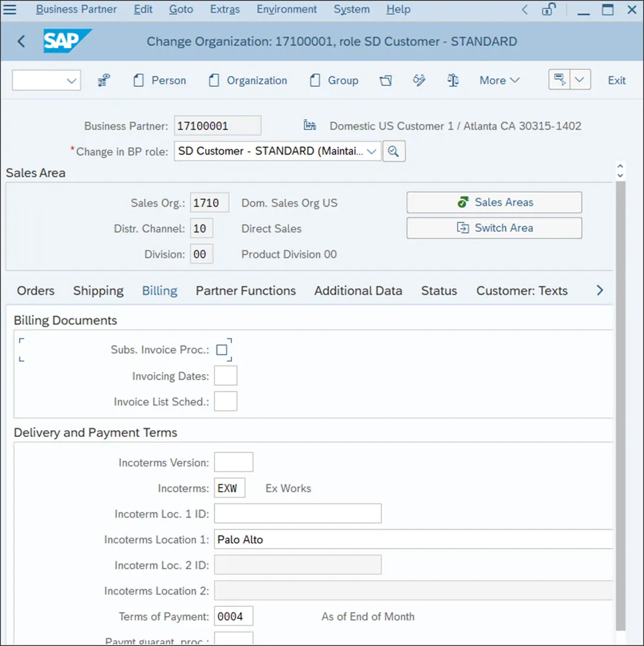644x646 pixels.
Task: Open the command field dropdown
Action: click(71, 81)
